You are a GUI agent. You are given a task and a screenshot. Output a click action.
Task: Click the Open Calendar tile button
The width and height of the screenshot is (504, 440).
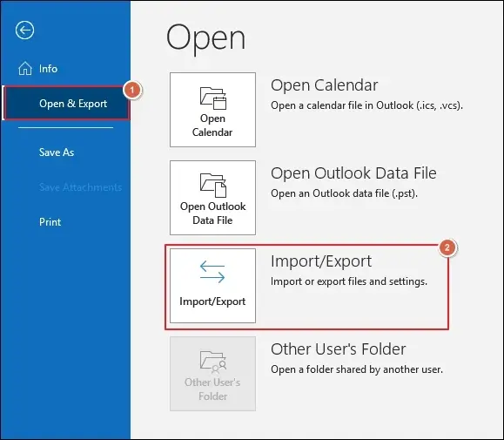[212, 110]
